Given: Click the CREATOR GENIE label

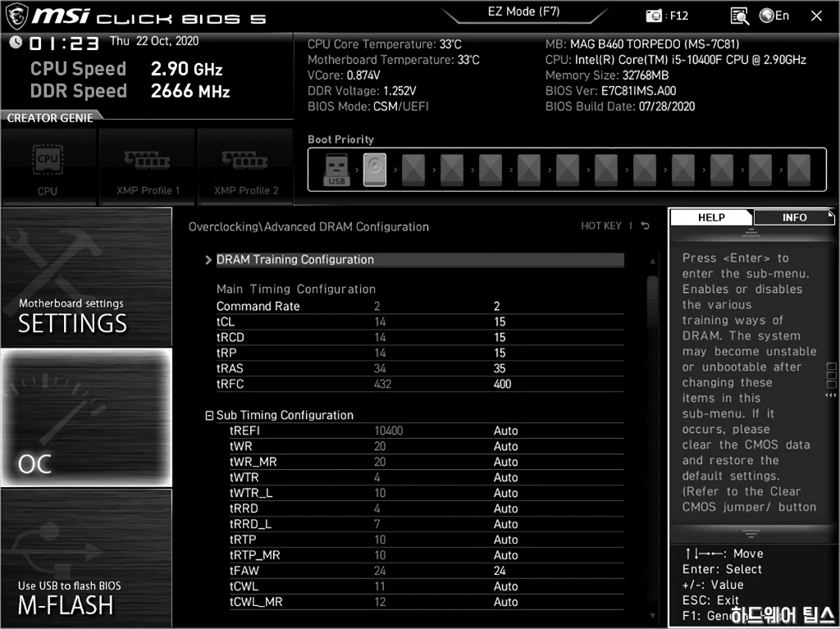Looking at the screenshot, I should 50,118.
